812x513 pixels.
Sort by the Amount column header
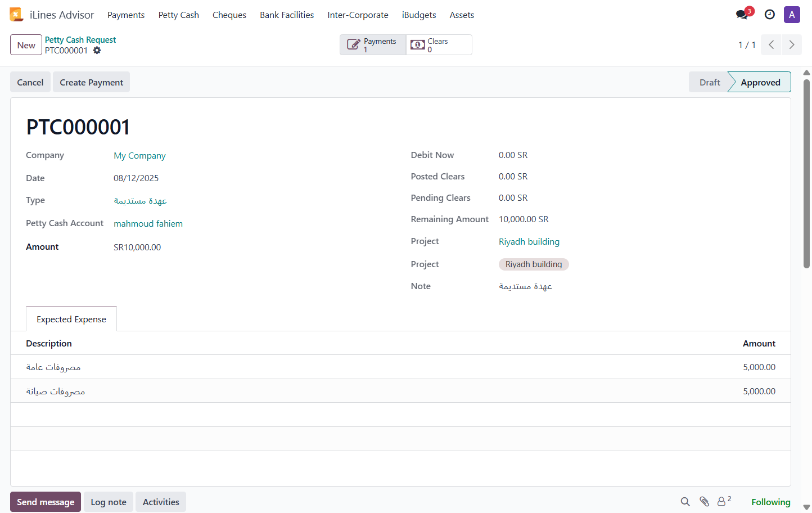[x=759, y=344]
